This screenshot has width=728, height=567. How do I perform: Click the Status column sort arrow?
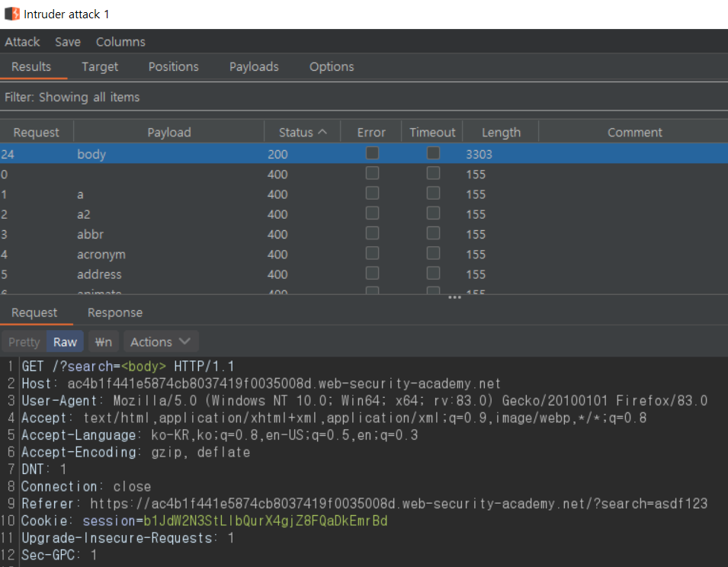point(322,132)
